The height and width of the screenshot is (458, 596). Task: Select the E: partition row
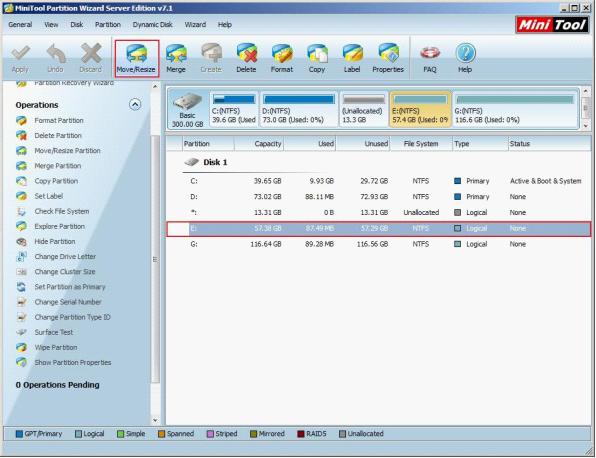379,228
